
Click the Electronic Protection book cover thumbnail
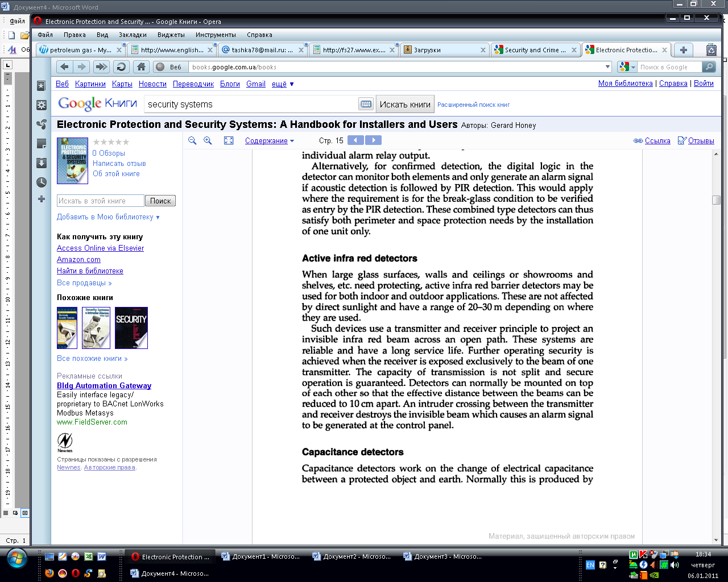(x=72, y=161)
